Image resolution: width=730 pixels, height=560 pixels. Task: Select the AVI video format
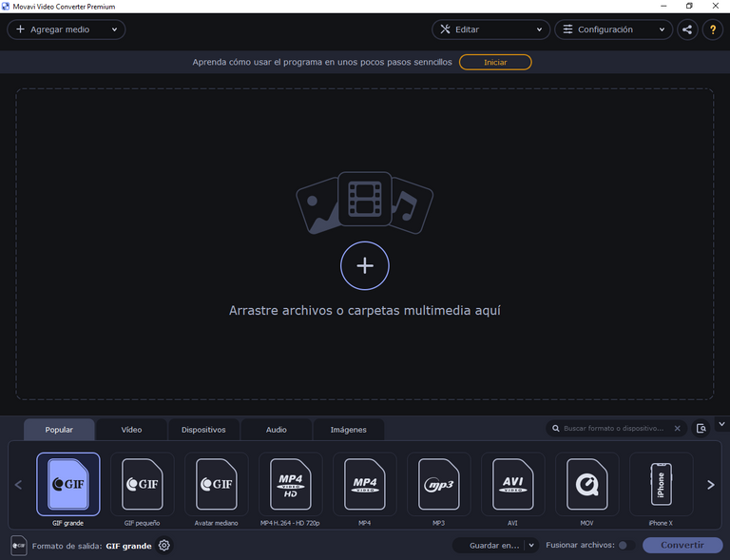512,484
